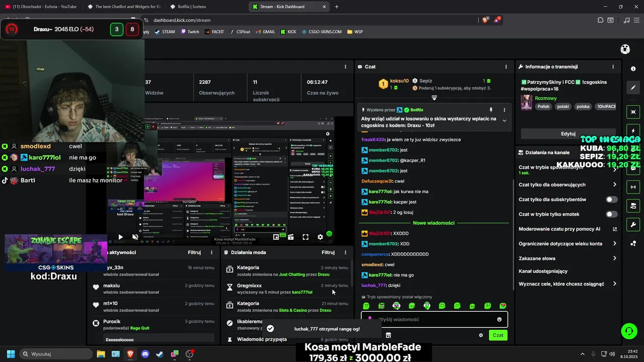Unmute the stream preview audio
The width and height of the screenshot is (644, 362).
click(135, 237)
